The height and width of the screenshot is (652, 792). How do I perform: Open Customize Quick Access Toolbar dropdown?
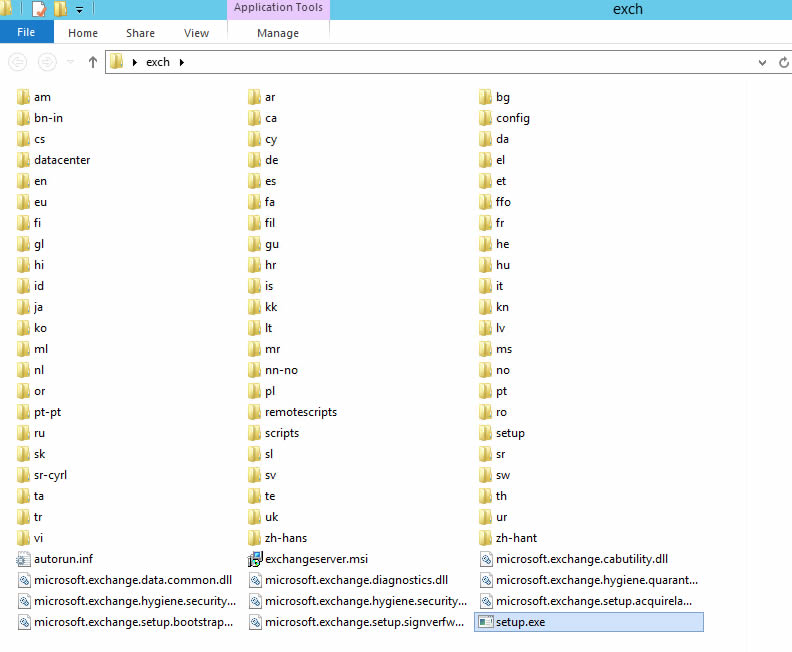(79, 9)
